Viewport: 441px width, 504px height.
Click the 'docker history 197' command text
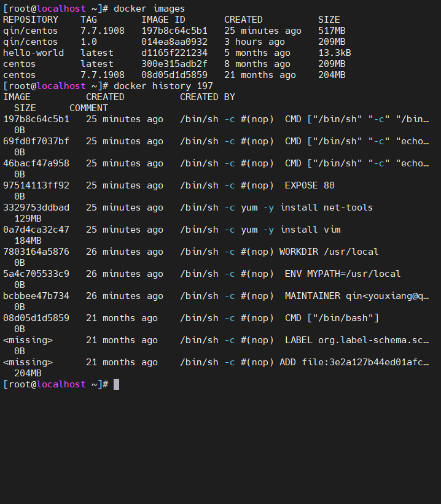click(x=163, y=86)
